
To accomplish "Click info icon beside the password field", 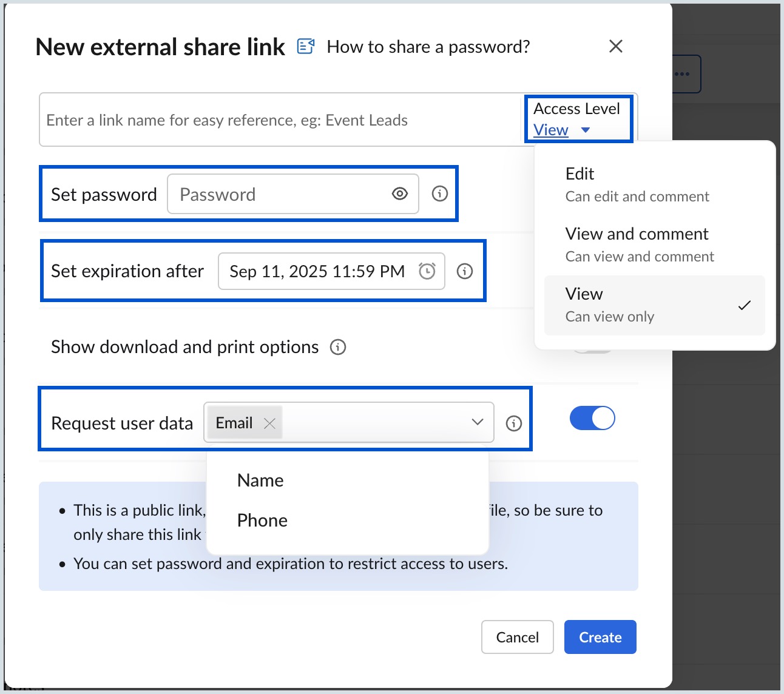I will click(x=439, y=194).
